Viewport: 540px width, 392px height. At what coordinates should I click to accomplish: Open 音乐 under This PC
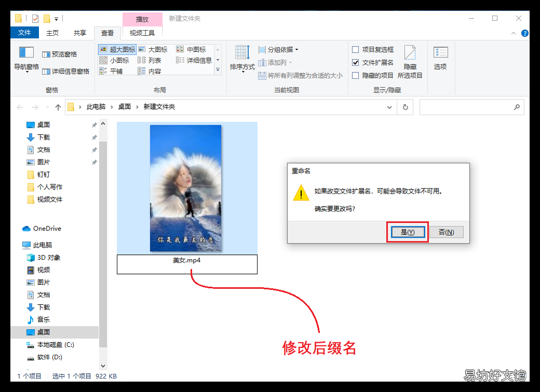coord(44,319)
